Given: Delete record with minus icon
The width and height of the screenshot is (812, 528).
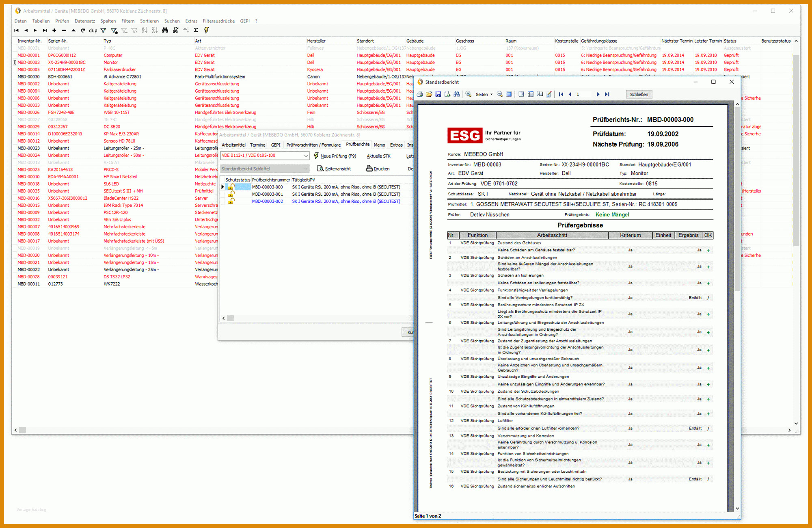Looking at the screenshot, I should 64,30.
